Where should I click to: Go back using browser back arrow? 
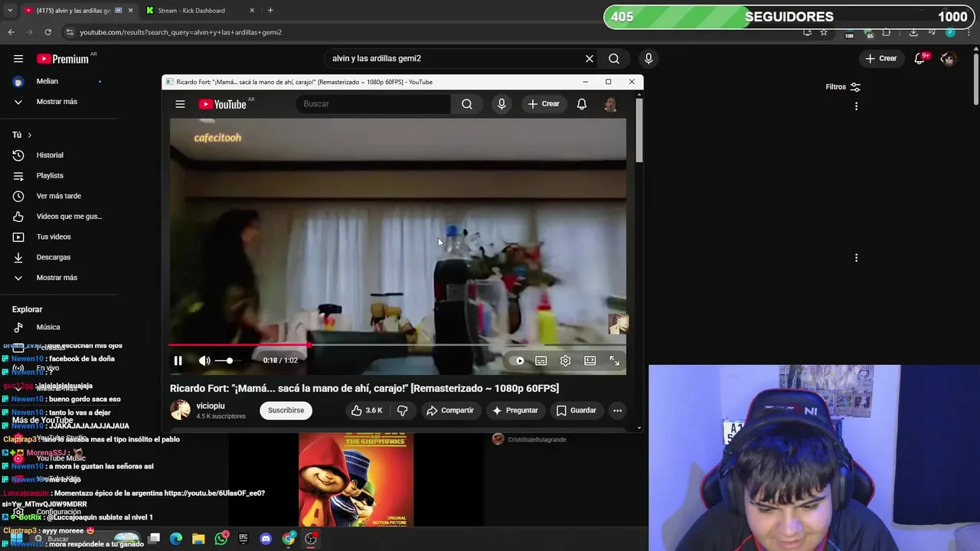click(x=11, y=32)
